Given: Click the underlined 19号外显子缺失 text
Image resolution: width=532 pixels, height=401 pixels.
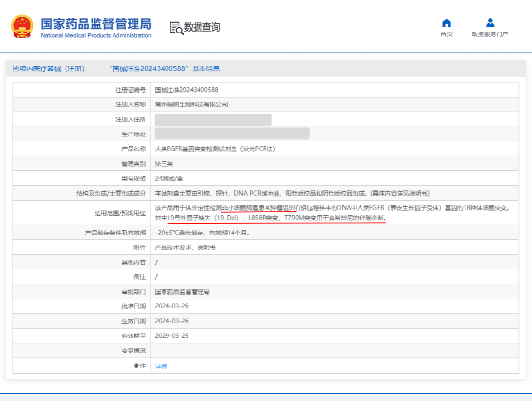Looking at the screenshot, I should (x=190, y=218).
